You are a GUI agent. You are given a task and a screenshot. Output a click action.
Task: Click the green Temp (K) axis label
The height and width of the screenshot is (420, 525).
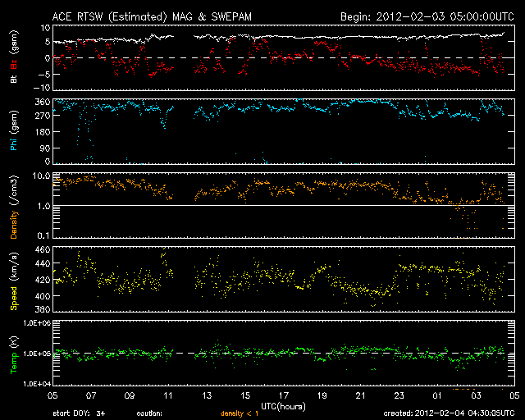click(13, 353)
